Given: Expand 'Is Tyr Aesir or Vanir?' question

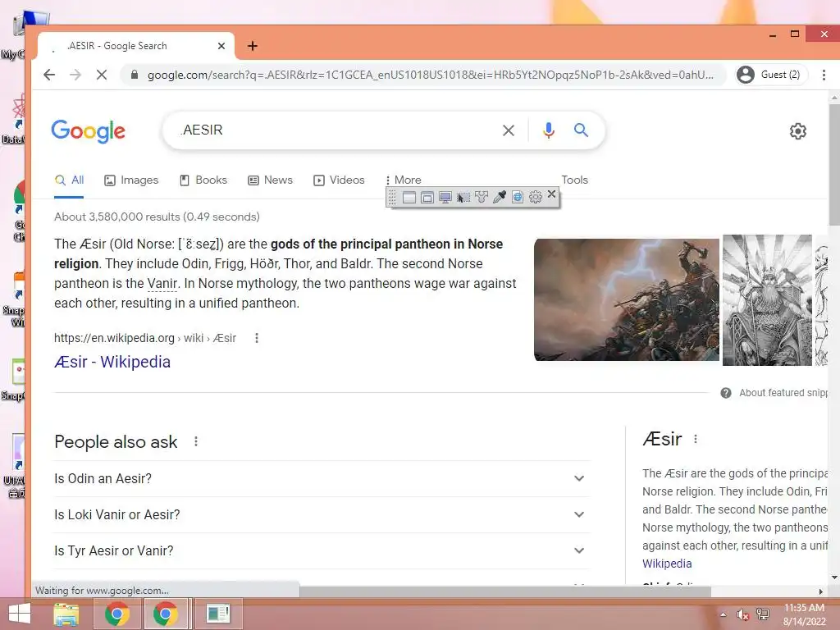Looking at the screenshot, I should pos(322,550).
